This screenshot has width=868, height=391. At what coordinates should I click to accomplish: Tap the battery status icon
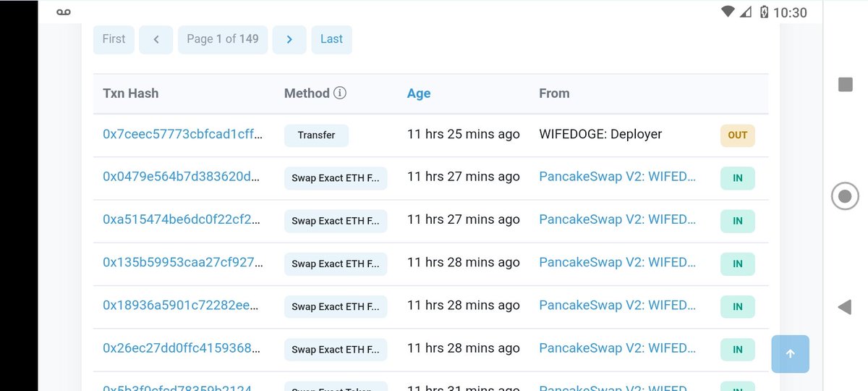(x=764, y=12)
